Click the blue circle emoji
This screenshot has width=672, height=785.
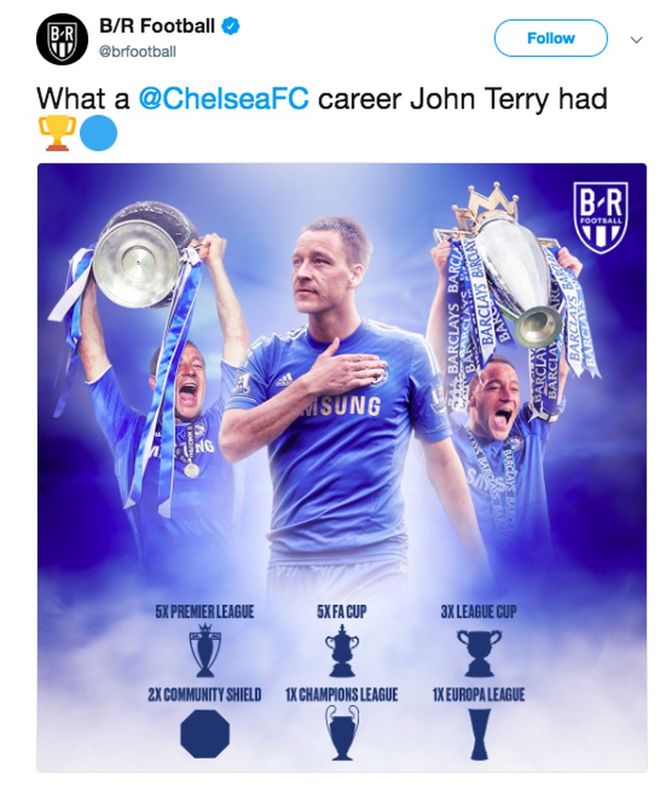coord(97,134)
